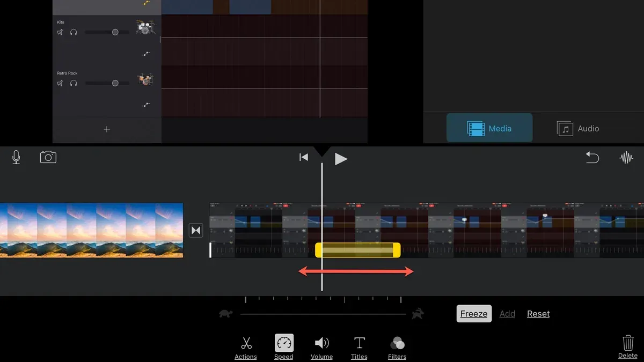Select the Retro Rock drum instrument icon
Image resolution: width=644 pixels, height=362 pixels.
[145, 79]
